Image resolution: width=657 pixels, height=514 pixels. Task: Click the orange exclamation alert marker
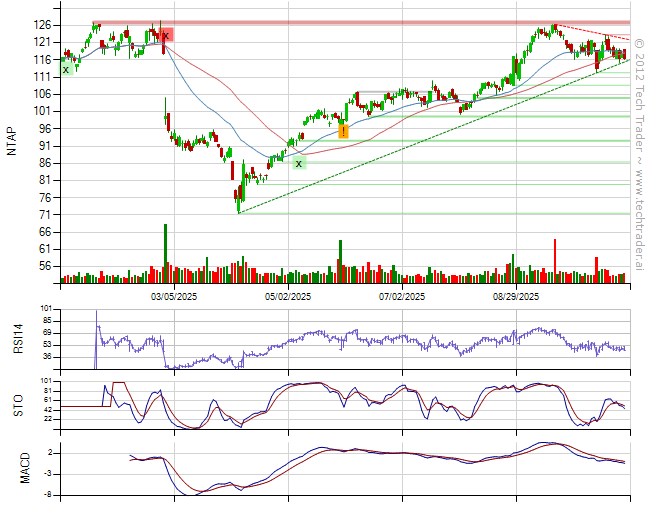coord(343,131)
